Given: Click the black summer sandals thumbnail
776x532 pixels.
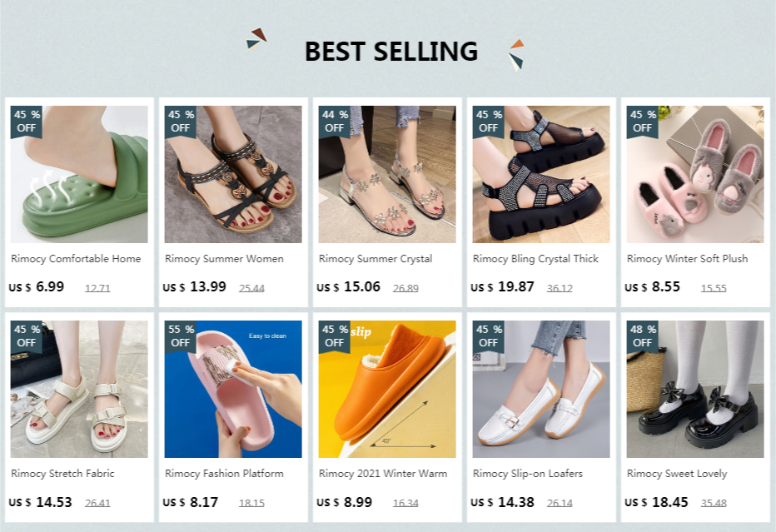Looking at the screenshot, I should click(233, 175).
